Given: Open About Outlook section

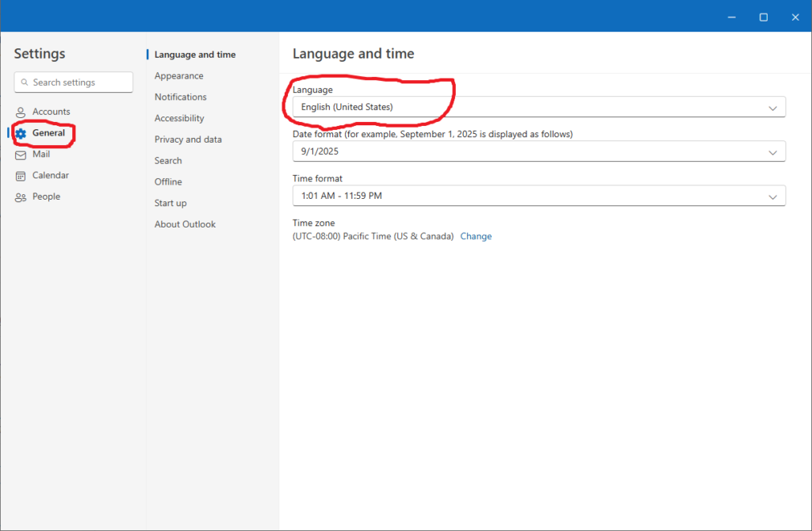Looking at the screenshot, I should click(185, 224).
